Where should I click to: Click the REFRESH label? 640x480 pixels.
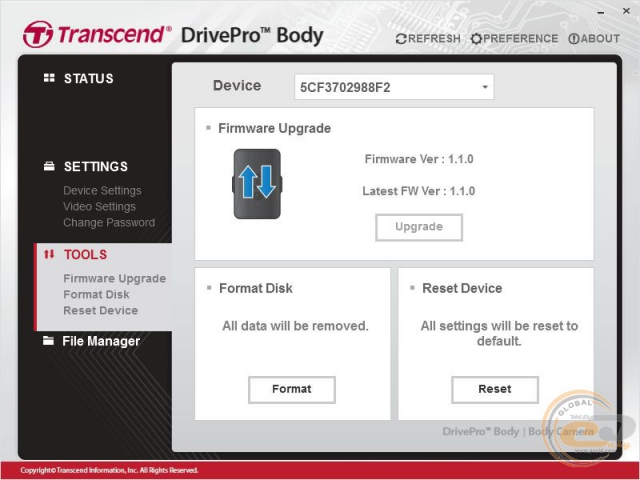tap(434, 39)
